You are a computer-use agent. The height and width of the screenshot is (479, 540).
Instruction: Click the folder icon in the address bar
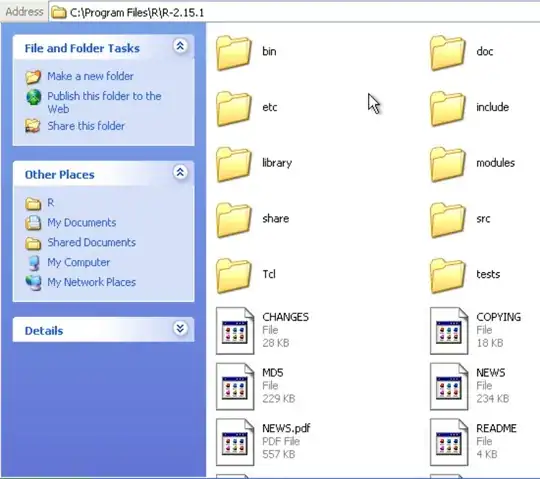tap(59, 13)
